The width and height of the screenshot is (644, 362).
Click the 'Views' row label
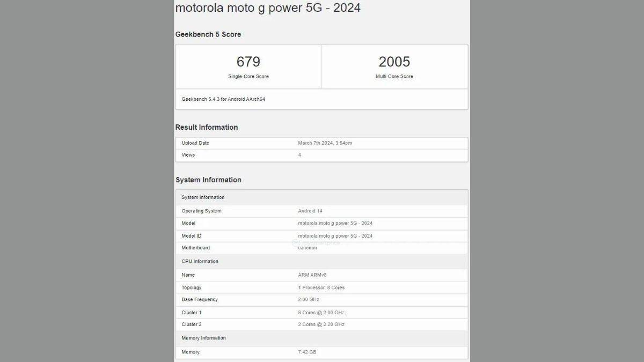(188, 155)
